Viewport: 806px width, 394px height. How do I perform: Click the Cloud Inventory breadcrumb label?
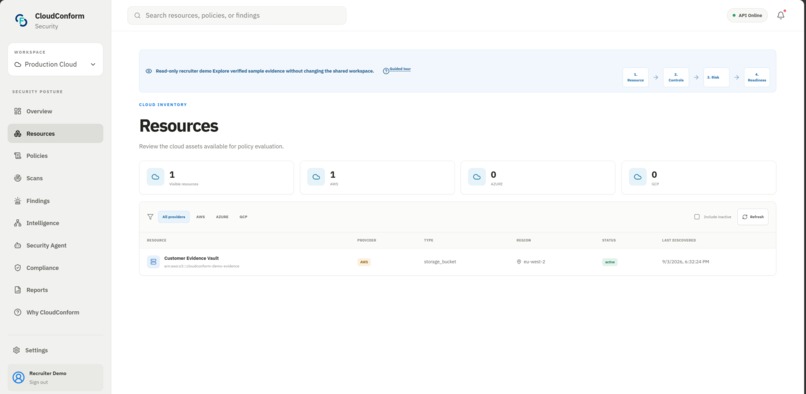pyautogui.click(x=163, y=105)
